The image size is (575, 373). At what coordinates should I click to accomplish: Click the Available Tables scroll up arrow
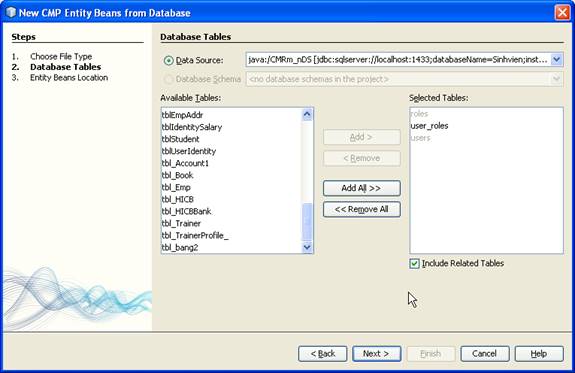pos(307,114)
